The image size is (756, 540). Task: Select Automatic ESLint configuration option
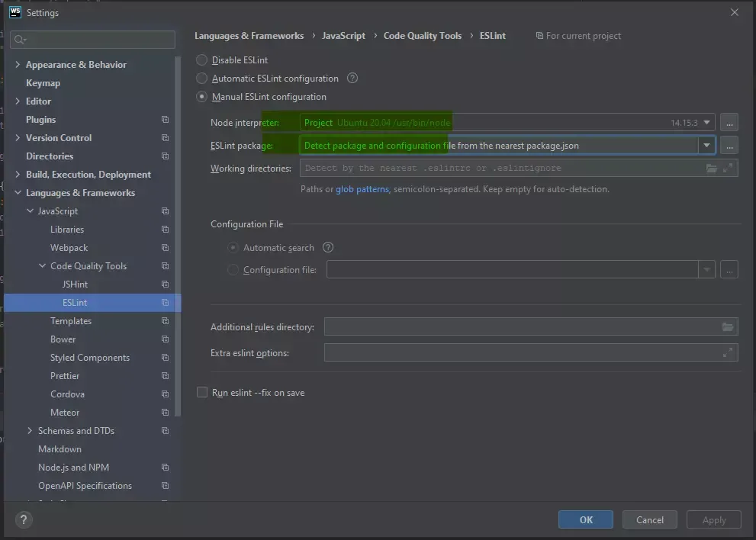tap(201, 78)
